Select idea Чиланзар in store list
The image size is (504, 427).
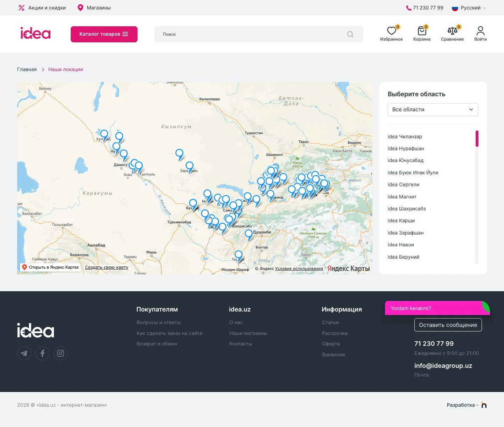pyautogui.click(x=405, y=136)
